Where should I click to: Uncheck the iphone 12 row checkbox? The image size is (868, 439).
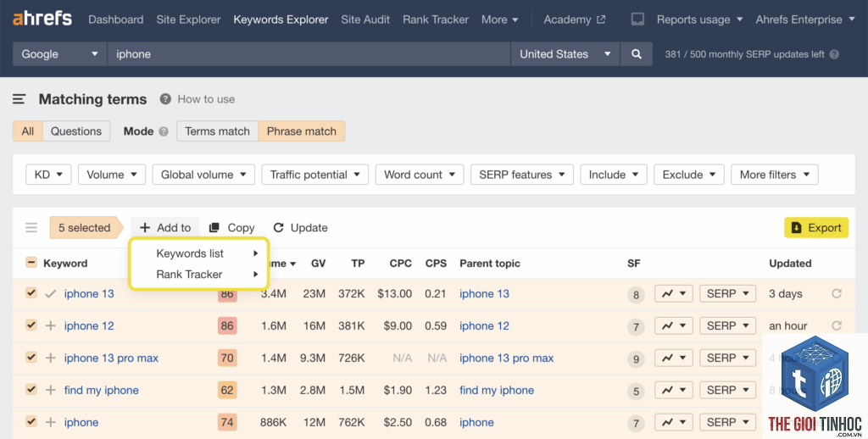pyautogui.click(x=31, y=325)
